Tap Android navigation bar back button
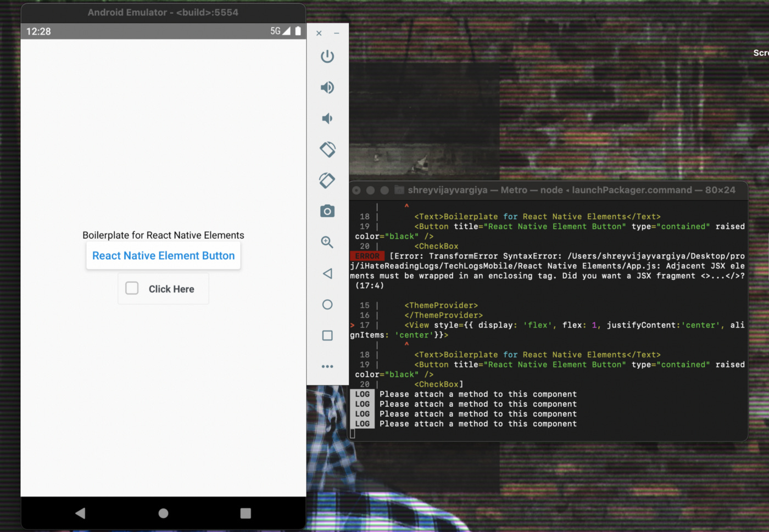The width and height of the screenshot is (769, 532). tap(80, 513)
